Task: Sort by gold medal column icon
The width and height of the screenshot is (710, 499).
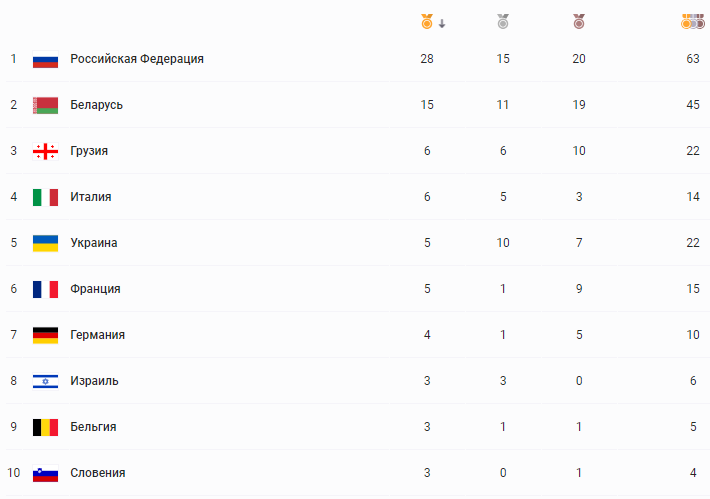Action: [427, 21]
